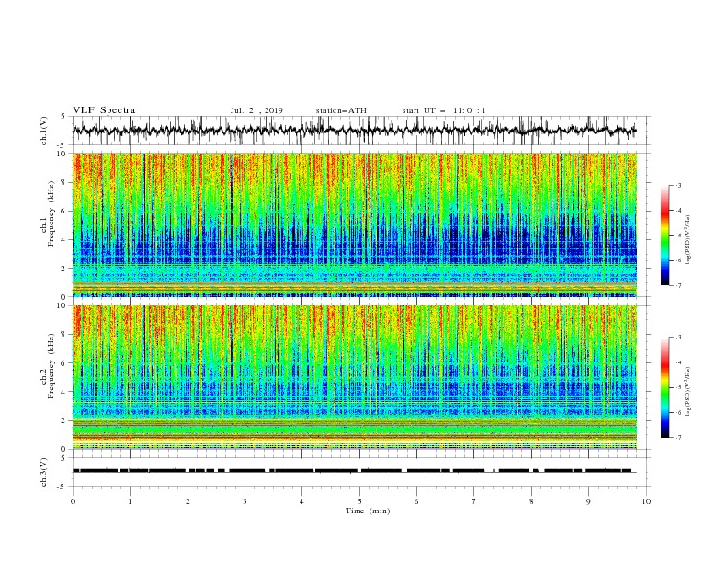Click the ch.1 spectrogram panel
Screen dimensions: 728x563
(355, 224)
